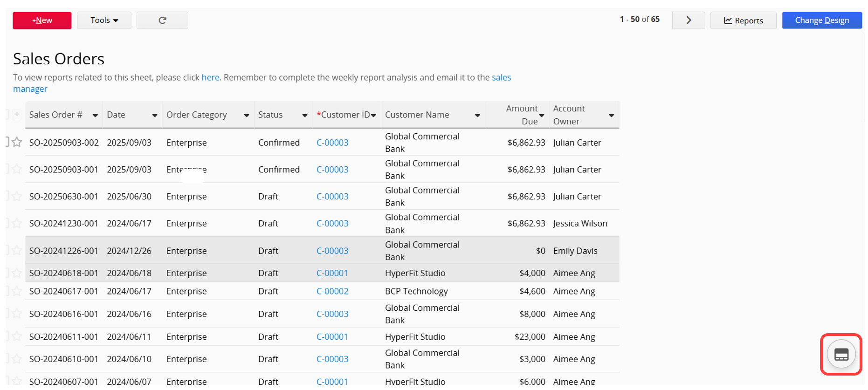This screenshot has width=868, height=390.
Task: Open the Tools menu
Action: point(104,21)
